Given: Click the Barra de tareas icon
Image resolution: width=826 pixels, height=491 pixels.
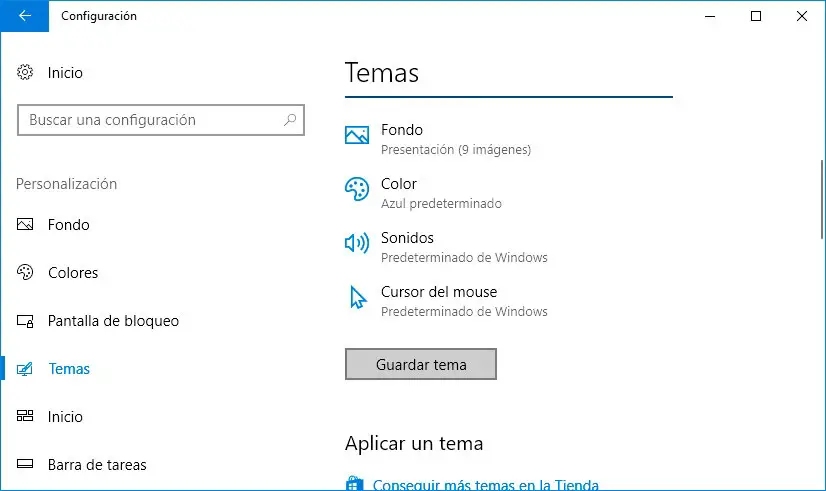Looking at the screenshot, I should tap(26, 465).
